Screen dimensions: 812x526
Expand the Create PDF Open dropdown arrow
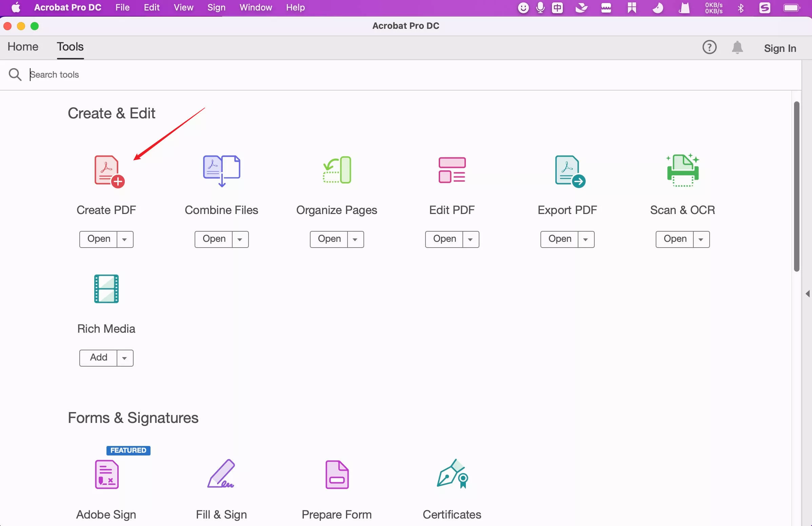[x=125, y=239]
